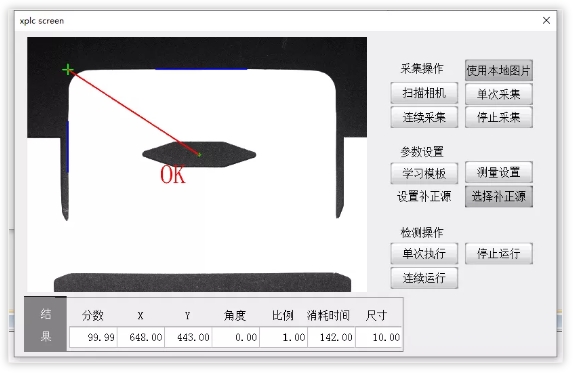Click the 尺寸 size field 10.00
Viewport: 573px width, 374px height.
[x=379, y=337]
